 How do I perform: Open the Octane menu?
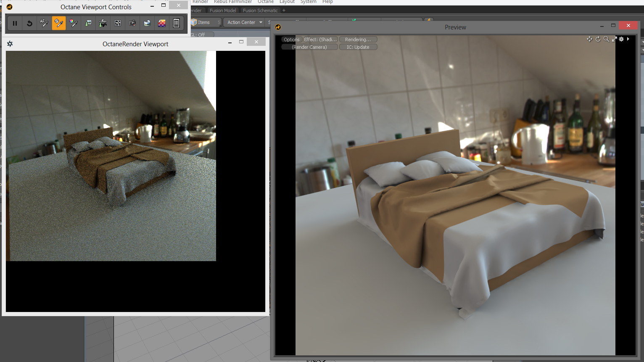pos(266,2)
